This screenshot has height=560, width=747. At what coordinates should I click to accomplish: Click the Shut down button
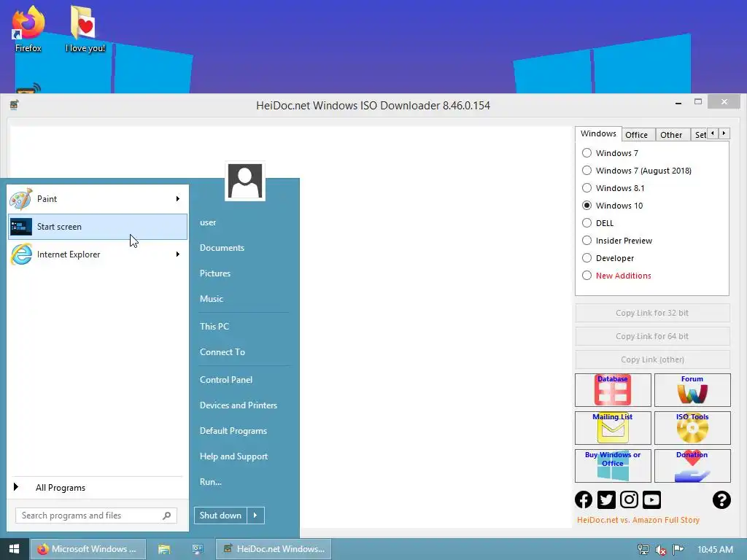(220, 516)
